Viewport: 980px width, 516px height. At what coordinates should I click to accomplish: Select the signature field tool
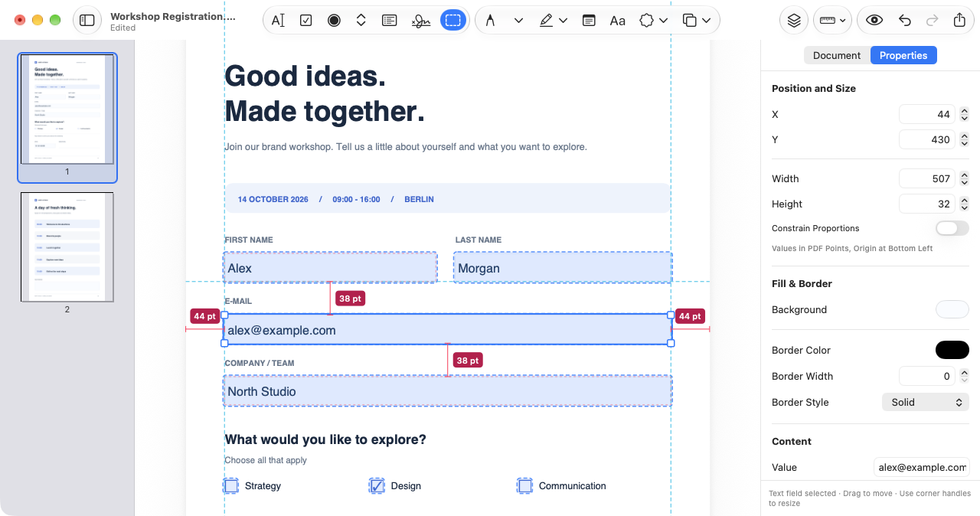click(x=420, y=21)
